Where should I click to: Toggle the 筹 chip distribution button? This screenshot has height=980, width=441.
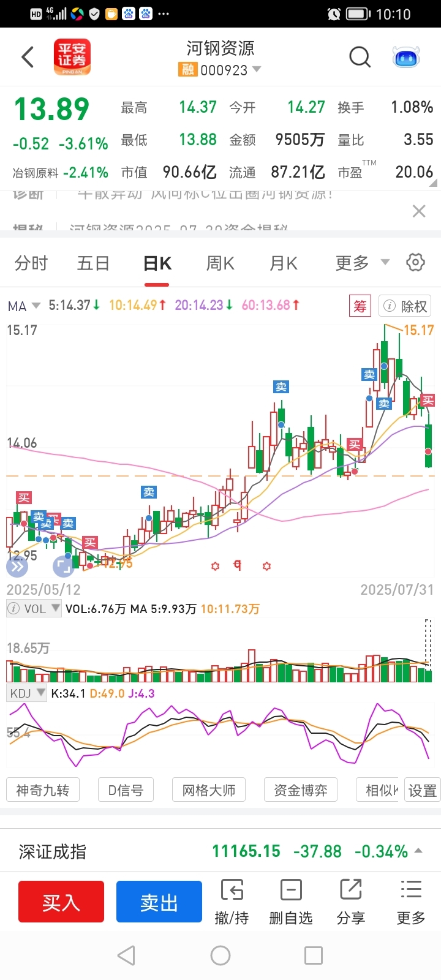tap(360, 306)
